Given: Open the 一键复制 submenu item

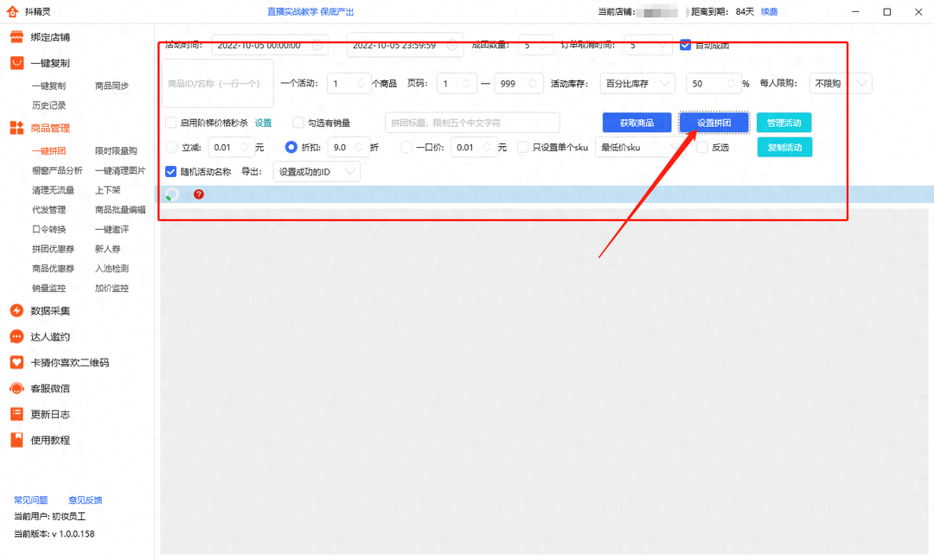Looking at the screenshot, I should pos(48,86).
